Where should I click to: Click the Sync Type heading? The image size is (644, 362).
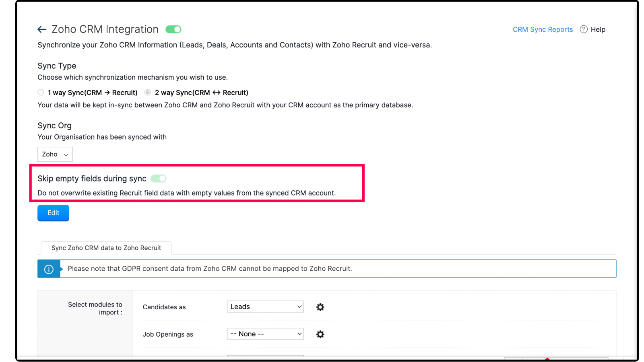pos(57,66)
